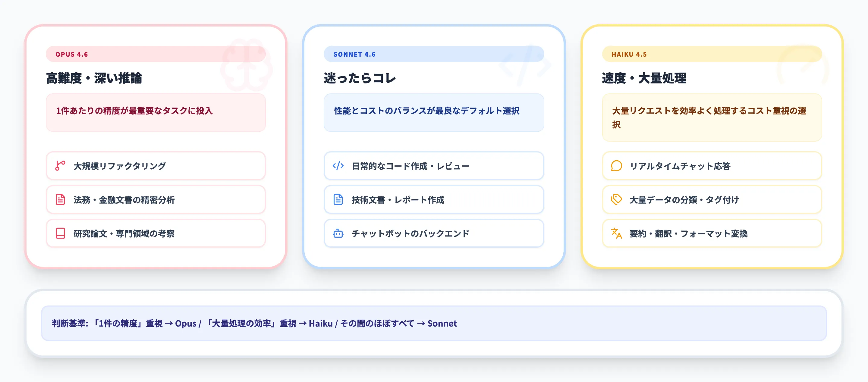The image size is (868, 382).
Task: Open the チャットボットのバックエンド item
Action: point(433,233)
